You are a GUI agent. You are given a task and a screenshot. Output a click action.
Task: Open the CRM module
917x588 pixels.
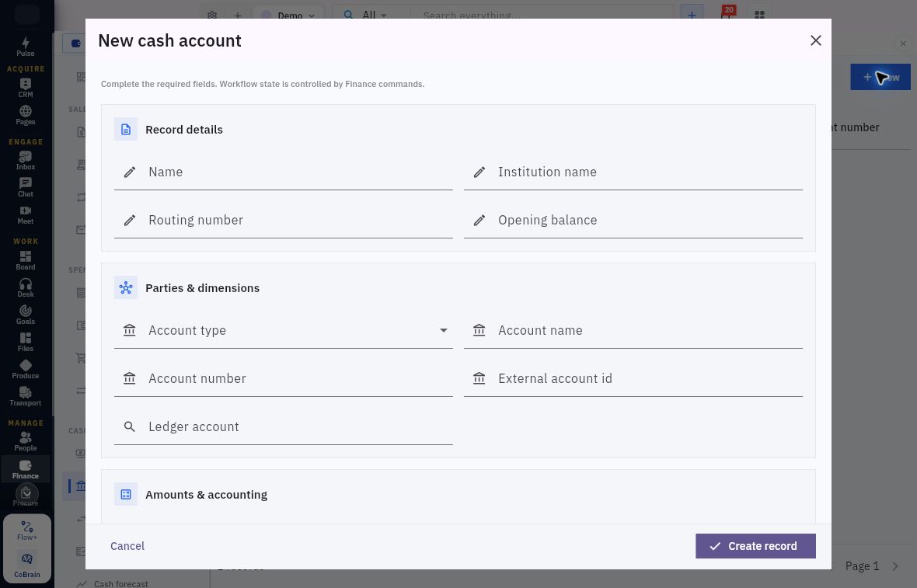click(25, 89)
